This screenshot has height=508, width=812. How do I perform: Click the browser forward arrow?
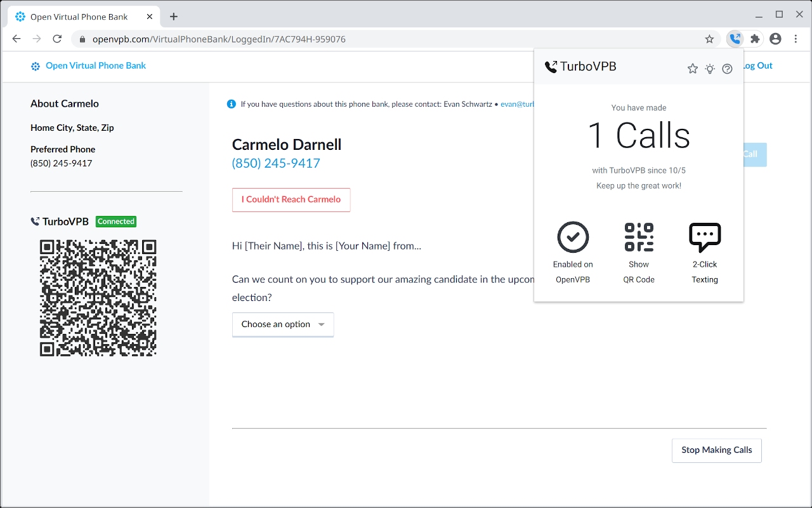[x=37, y=39]
